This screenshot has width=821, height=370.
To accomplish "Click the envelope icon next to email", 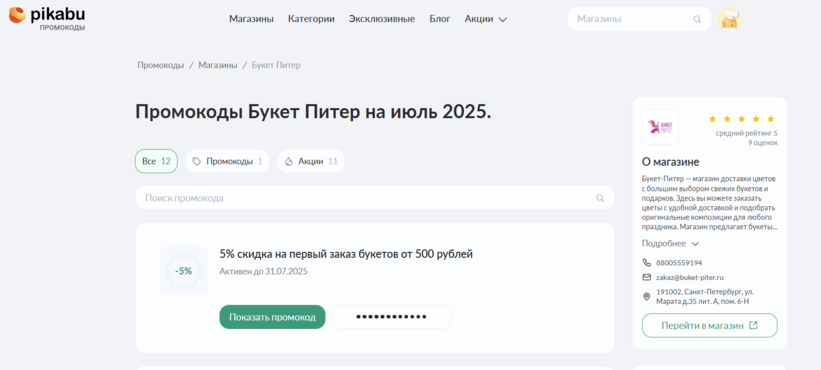I will pos(647,277).
